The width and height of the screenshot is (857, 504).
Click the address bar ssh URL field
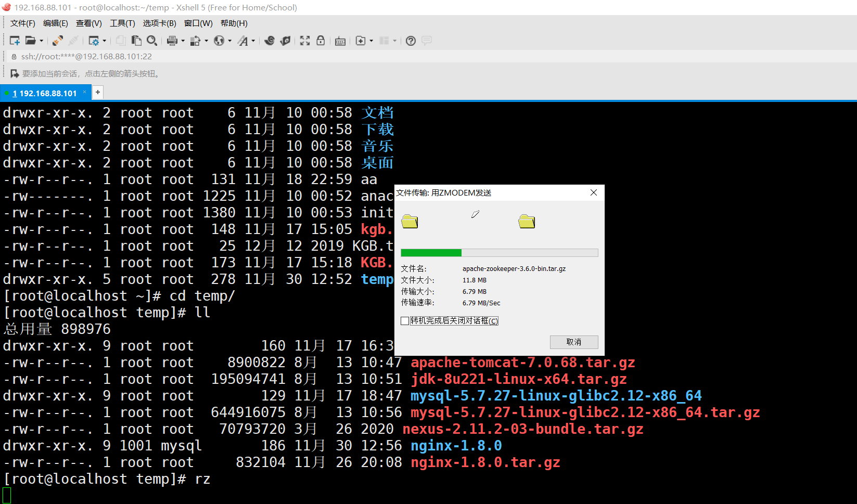point(86,56)
